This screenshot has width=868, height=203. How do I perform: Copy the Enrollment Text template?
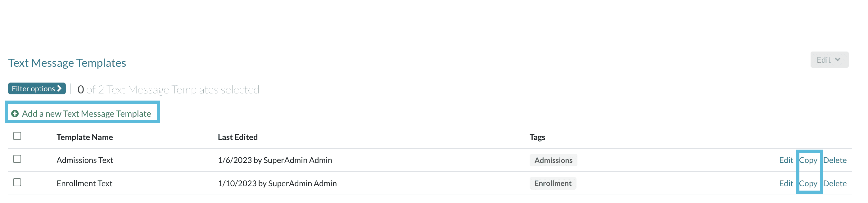tap(808, 183)
